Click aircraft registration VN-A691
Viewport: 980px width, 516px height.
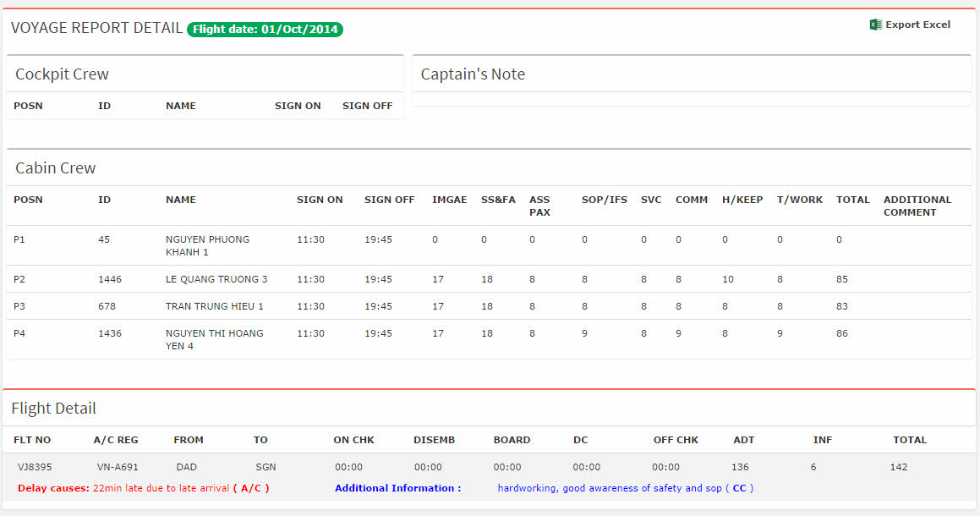point(118,467)
